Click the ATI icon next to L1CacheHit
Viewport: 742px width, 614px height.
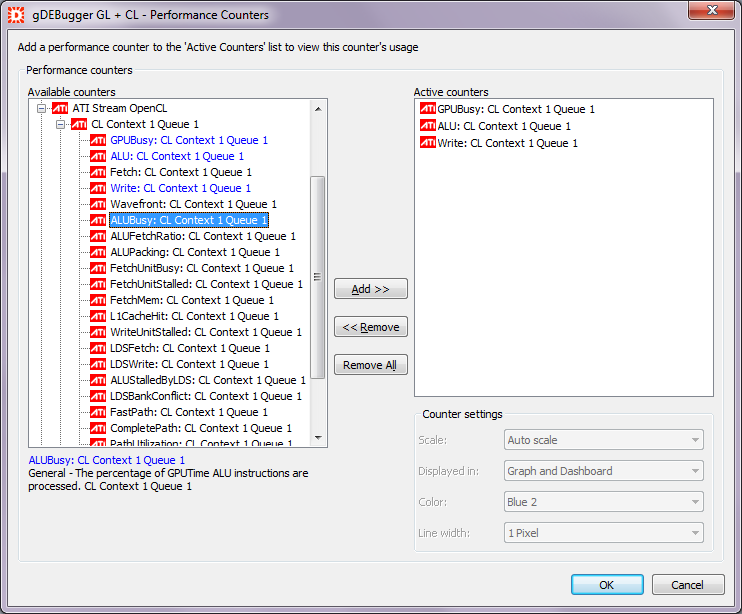click(x=98, y=316)
